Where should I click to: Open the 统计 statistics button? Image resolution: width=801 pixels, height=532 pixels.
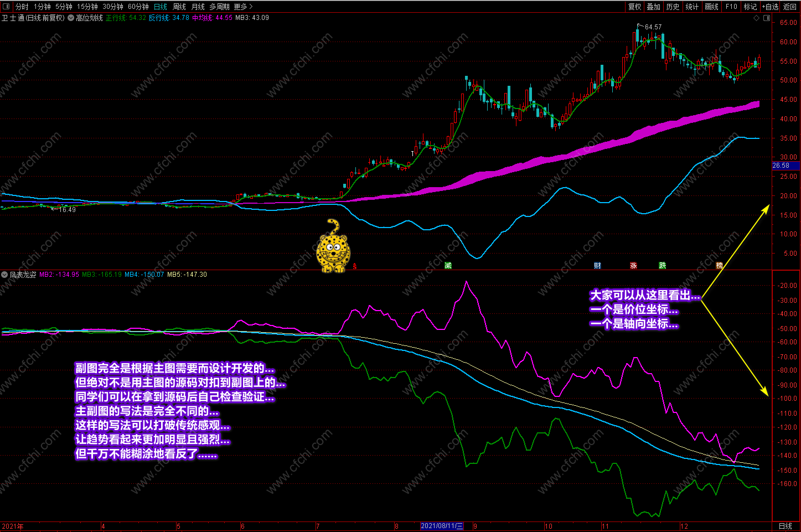tap(692, 7)
